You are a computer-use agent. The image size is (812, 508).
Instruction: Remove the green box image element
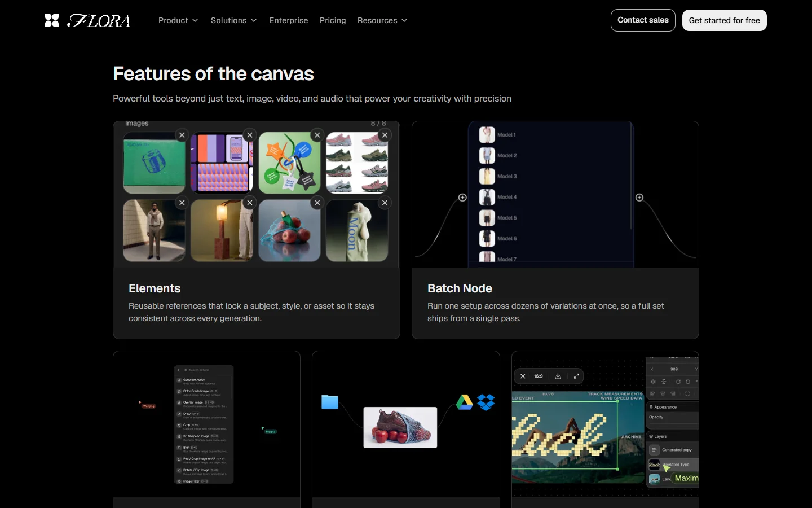coord(182,135)
